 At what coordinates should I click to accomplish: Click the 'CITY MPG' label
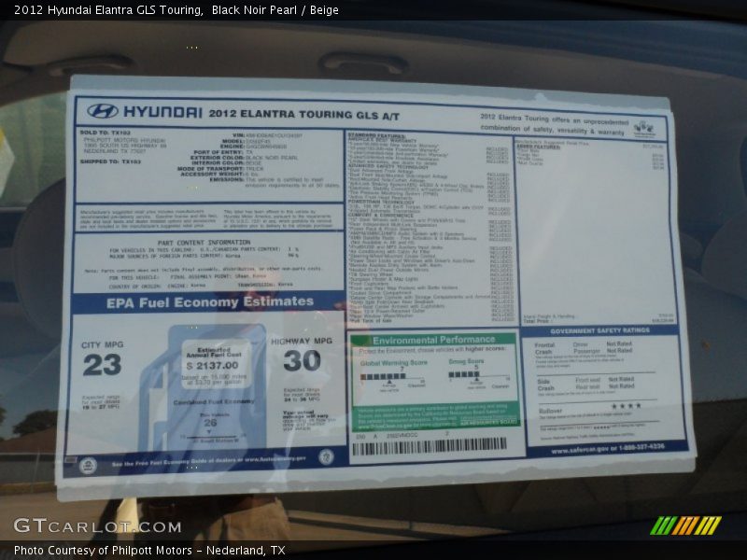[x=103, y=344]
